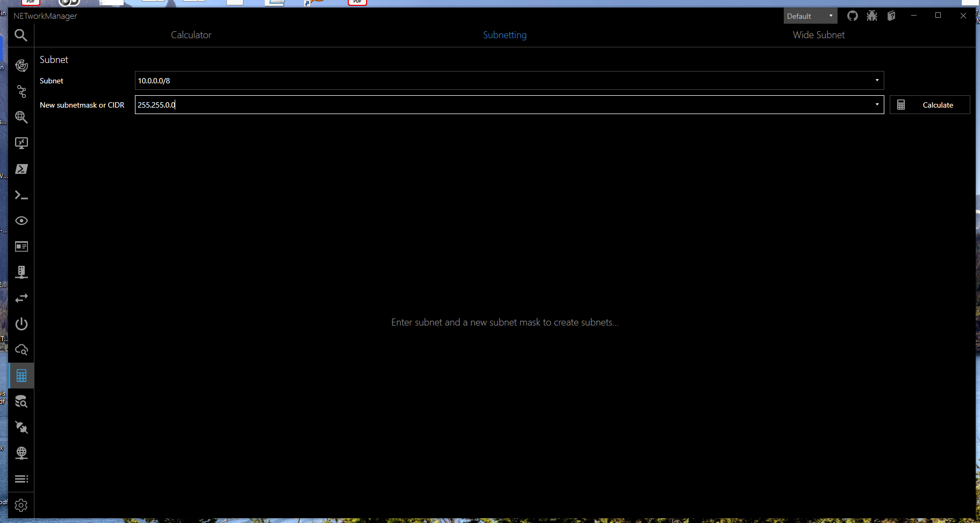The width and height of the screenshot is (980, 523).
Task: Select the cloud-search Whois tool icon
Action: 21,350
